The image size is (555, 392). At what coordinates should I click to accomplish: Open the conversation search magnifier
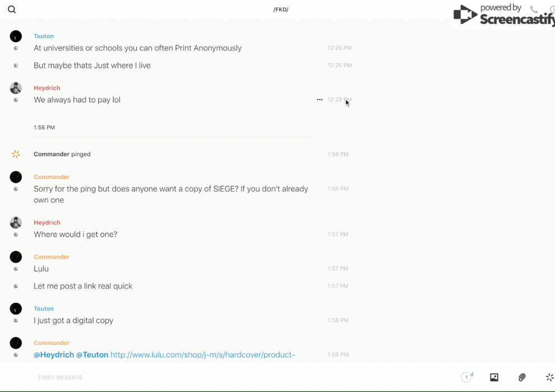[x=12, y=10]
